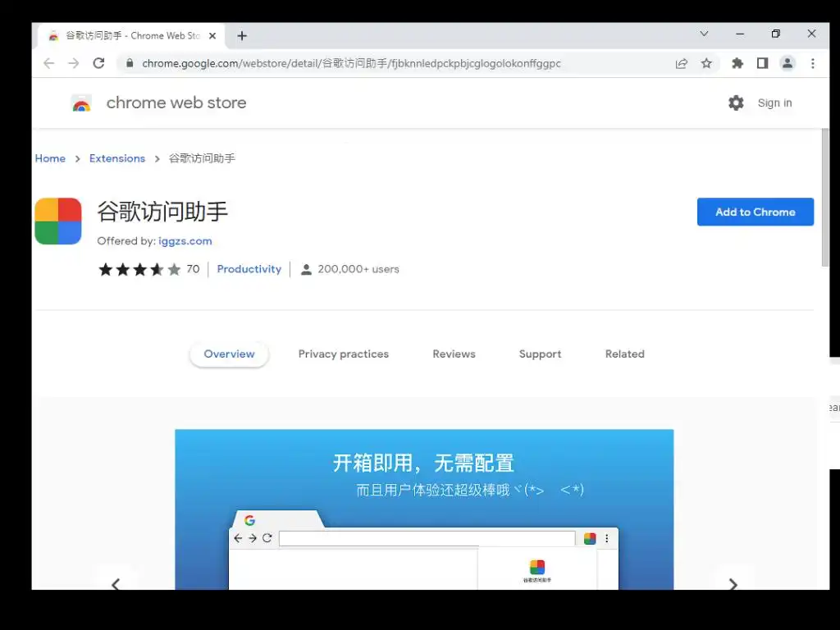Screen dimensions: 840x630
Task: Sign in to Chrome Web Store
Action: [774, 103]
